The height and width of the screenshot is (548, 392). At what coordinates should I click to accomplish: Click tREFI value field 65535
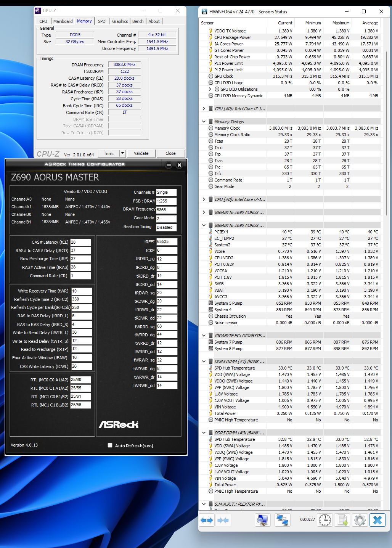pyautogui.click(x=167, y=242)
